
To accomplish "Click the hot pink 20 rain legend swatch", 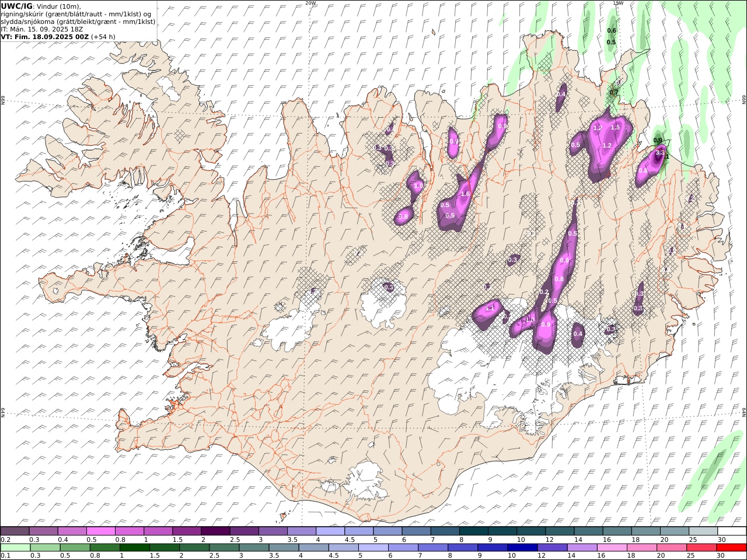I will (x=671, y=547).
